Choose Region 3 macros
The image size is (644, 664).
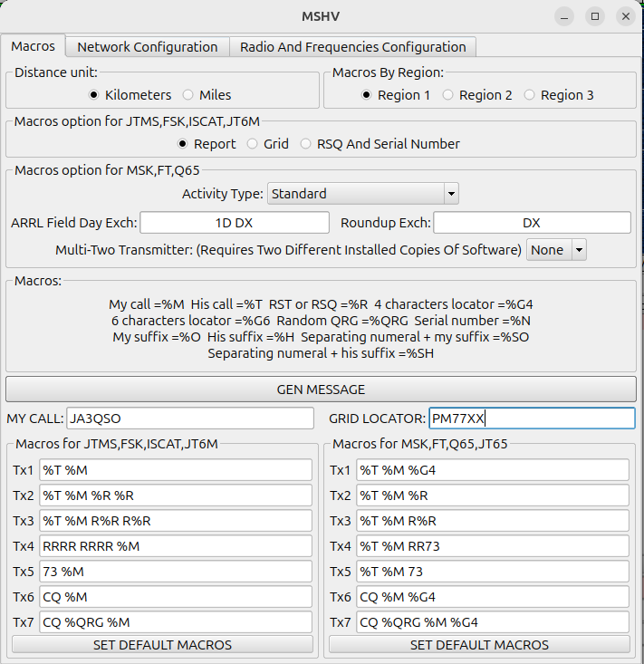(559, 95)
